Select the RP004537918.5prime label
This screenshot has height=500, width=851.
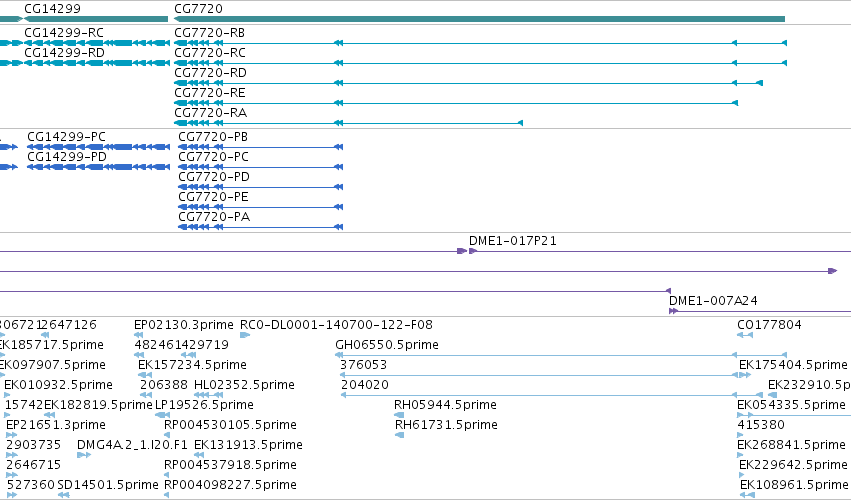coord(230,466)
